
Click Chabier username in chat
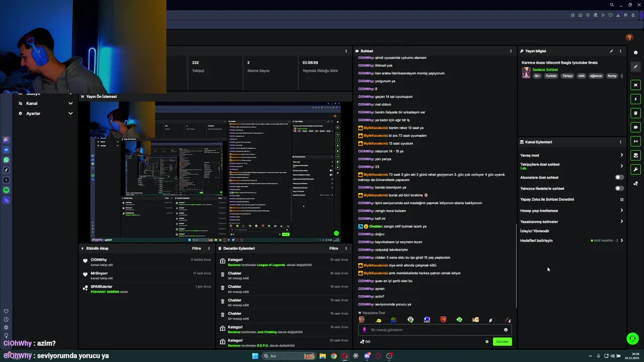(376, 226)
